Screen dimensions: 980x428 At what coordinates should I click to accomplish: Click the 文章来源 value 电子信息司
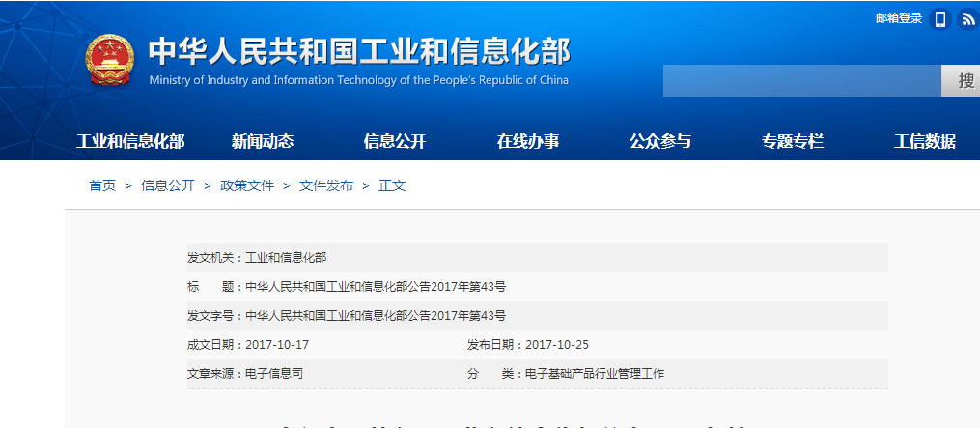(274, 374)
